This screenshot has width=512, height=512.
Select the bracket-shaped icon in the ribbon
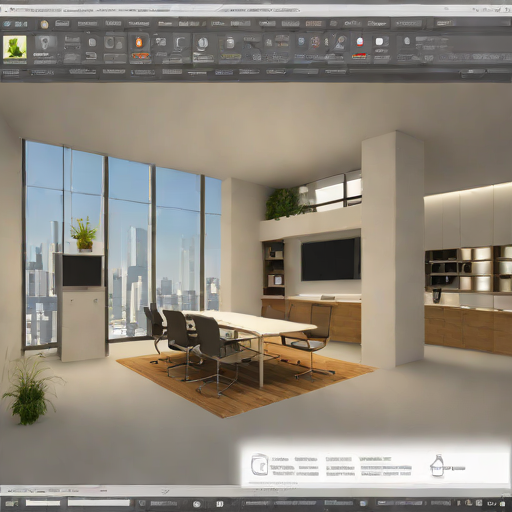(180, 43)
